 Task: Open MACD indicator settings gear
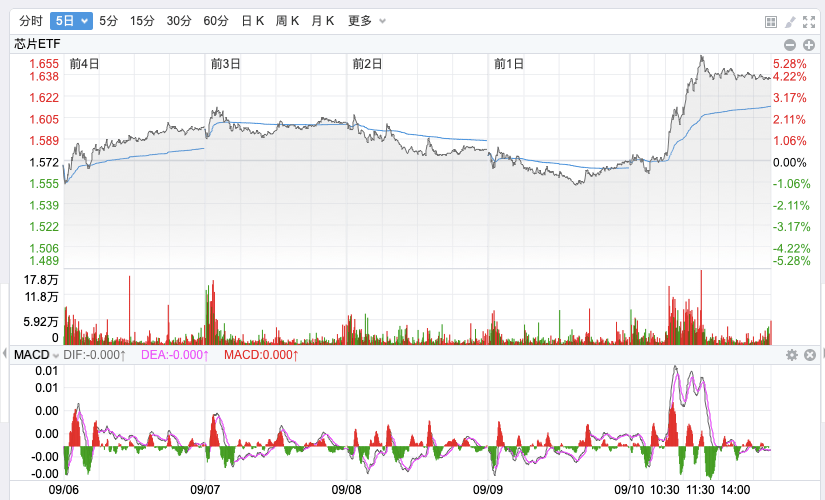791,355
